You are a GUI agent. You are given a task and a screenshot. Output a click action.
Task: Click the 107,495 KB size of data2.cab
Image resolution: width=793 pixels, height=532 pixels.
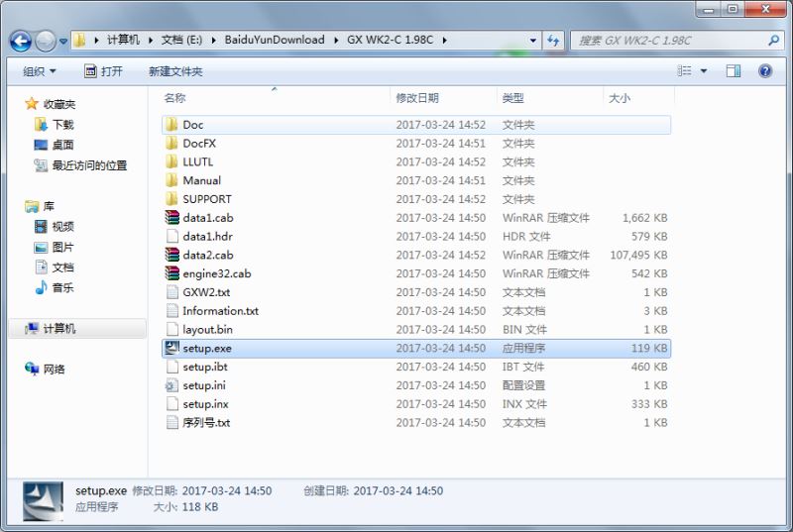point(638,255)
